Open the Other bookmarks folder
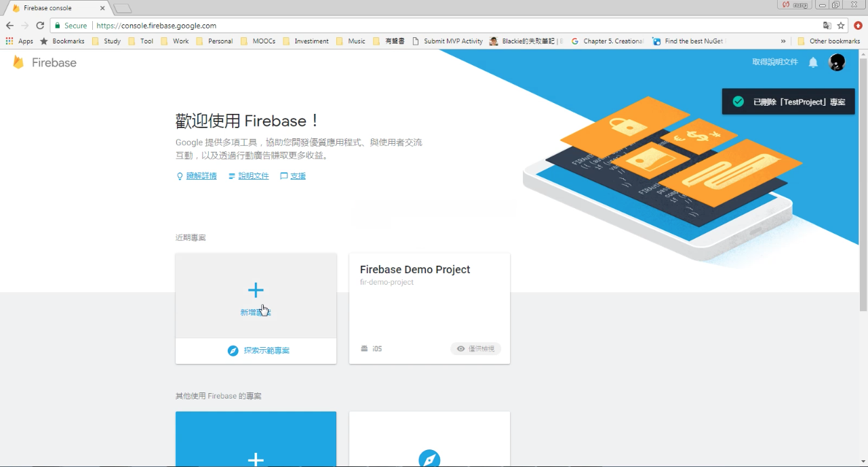Image resolution: width=868 pixels, height=467 pixels. pyautogui.click(x=829, y=41)
